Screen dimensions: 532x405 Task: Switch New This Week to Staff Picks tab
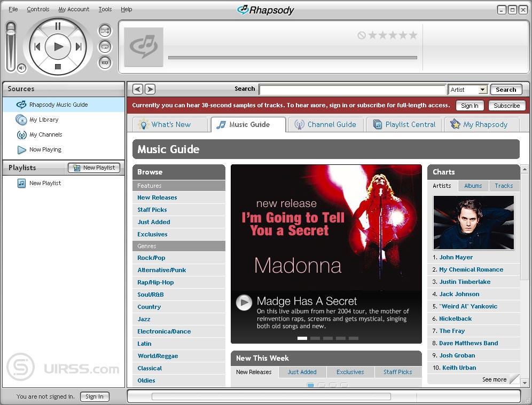pos(397,372)
